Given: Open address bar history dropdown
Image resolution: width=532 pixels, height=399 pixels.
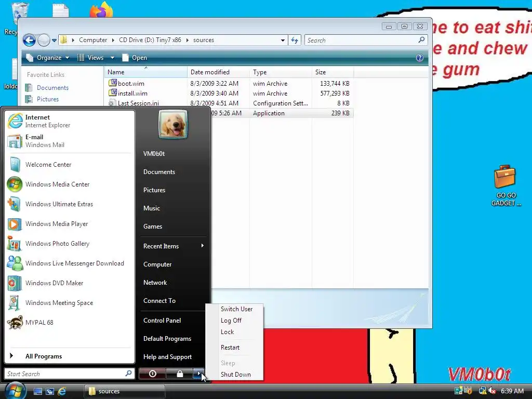Looking at the screenshot, I should (x=283, y=41).
